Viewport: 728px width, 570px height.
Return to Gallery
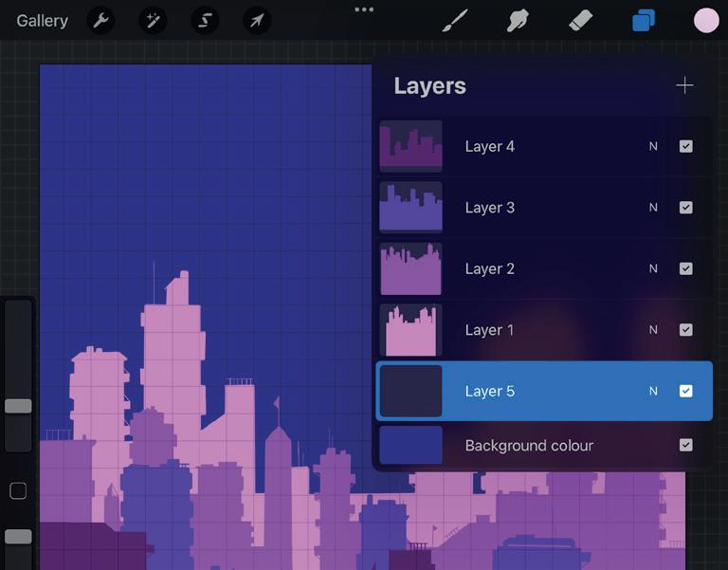(x=43, y=21)
